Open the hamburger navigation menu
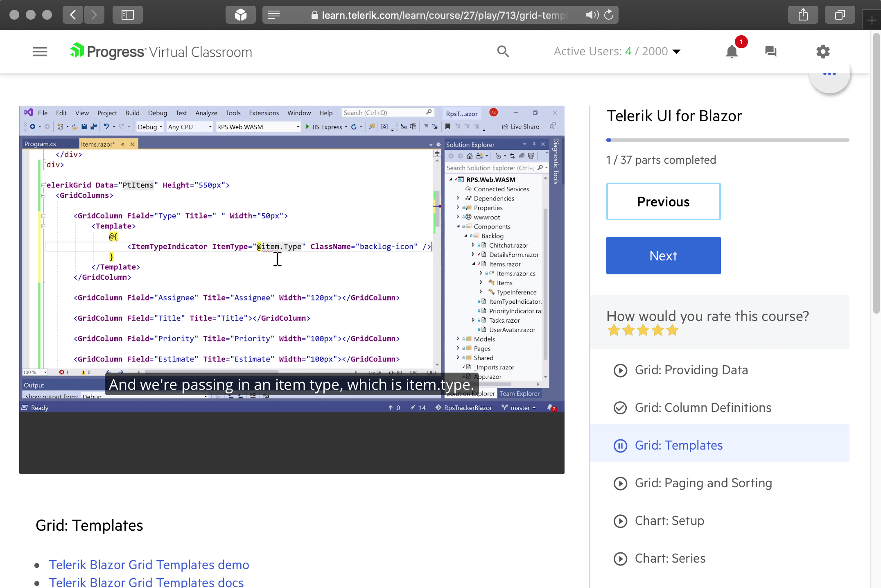 tap(40, 52)
